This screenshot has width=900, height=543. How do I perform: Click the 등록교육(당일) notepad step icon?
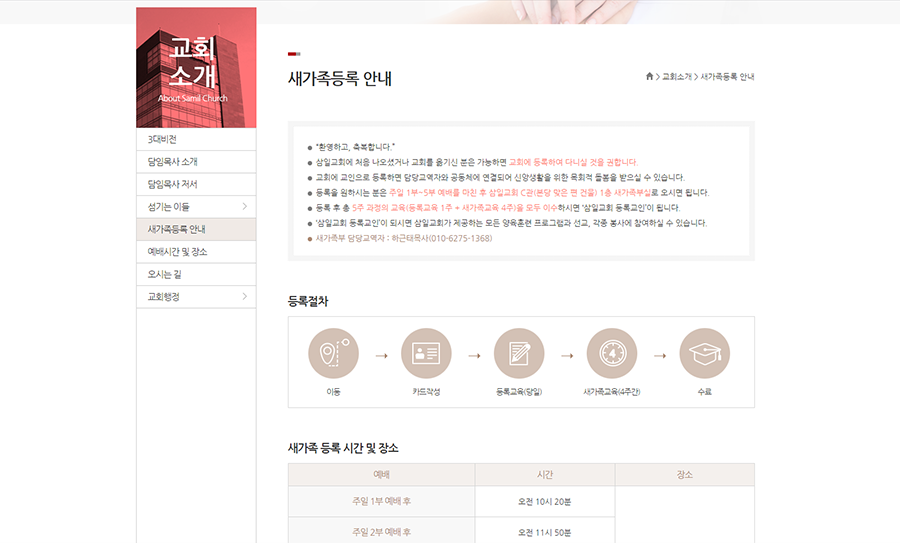coord(519,353)
